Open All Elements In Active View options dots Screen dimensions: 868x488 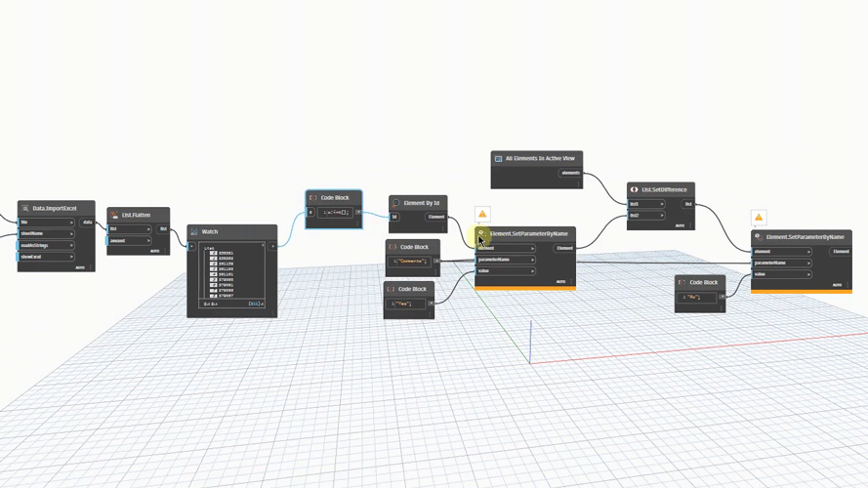[578, 184]
